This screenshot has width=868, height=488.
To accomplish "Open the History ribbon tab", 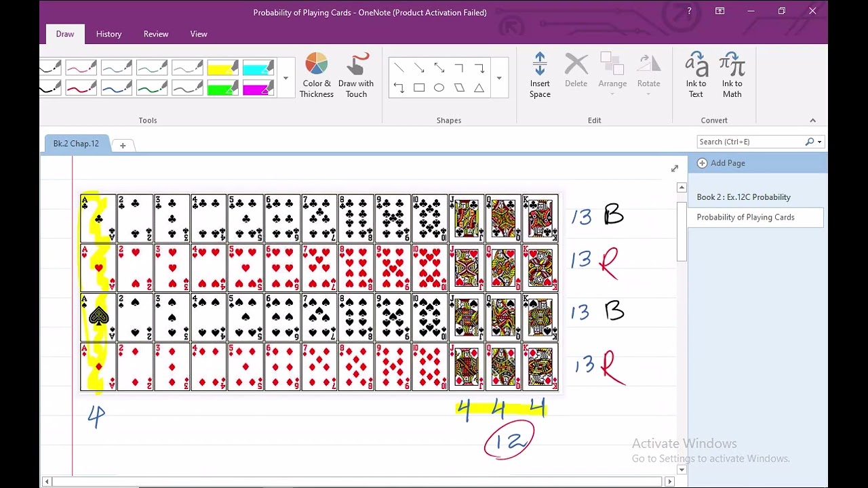I will [108, 34].
